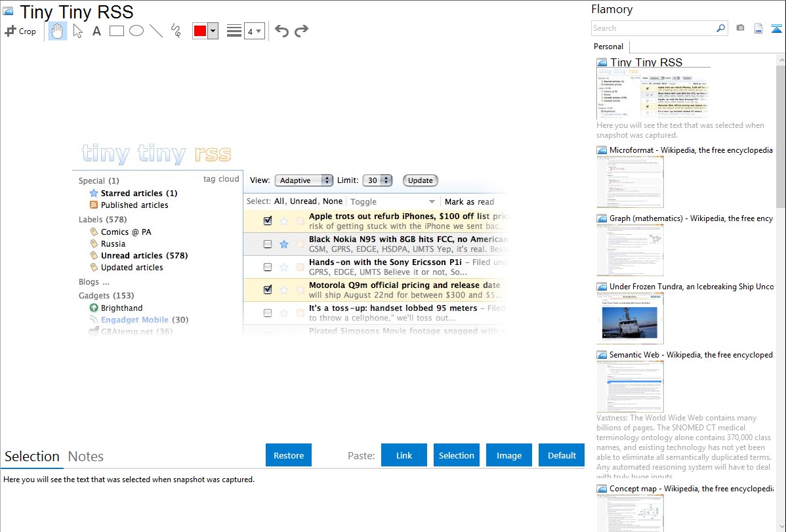Open the tag cloud link
The height and width of the screenshot is (532, 786).
(221, 179)
